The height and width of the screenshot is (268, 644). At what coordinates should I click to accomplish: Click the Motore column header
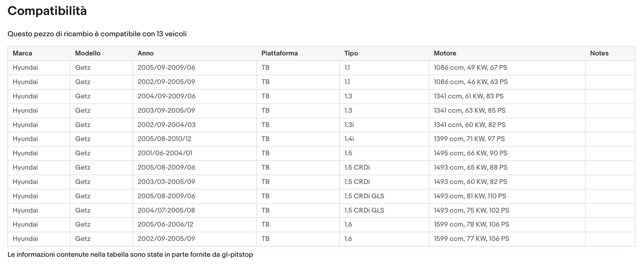point(445,53)
